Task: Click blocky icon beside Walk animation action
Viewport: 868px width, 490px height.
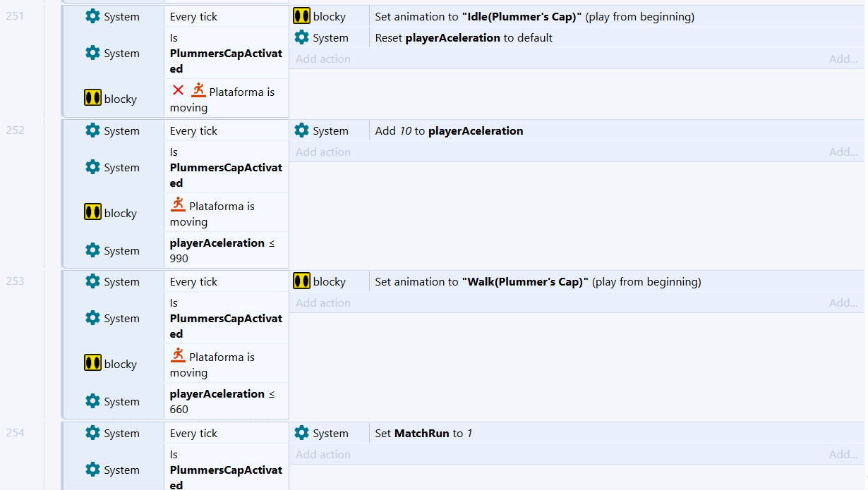Action: (301, 281)
